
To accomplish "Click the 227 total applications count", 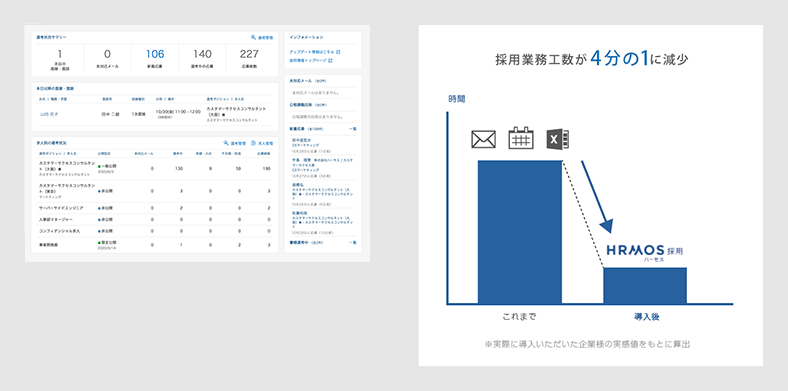I will pos(249,54).
